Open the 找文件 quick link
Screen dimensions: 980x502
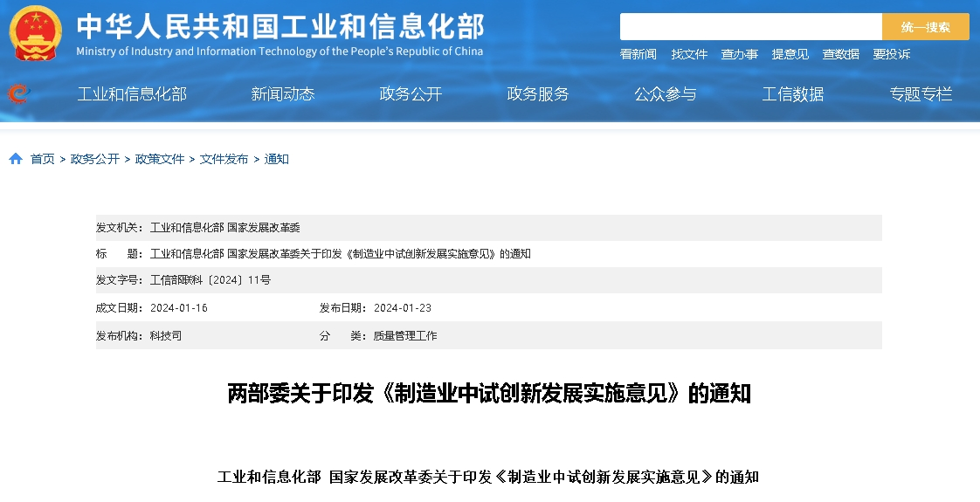point(689,54)
